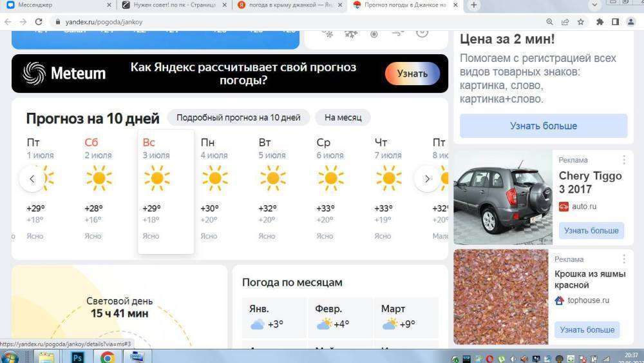The image size is (644, 363).
Task: Click Узнать больше under the jasper ad
Action: [587, 329]
